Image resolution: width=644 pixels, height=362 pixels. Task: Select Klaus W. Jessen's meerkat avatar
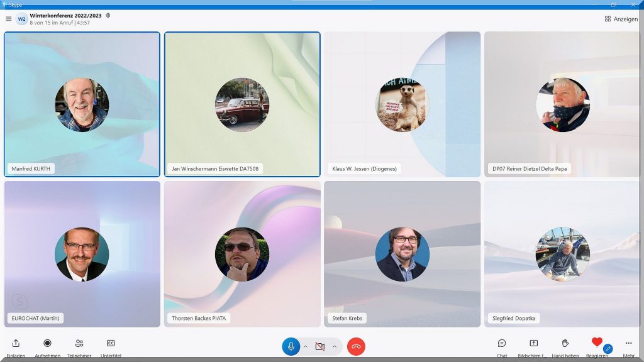pyautogui.click(x=402, y=105)
